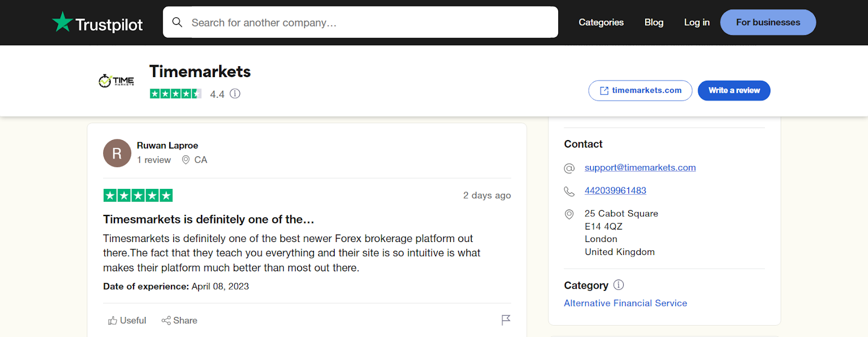Click the thumbs-up Useful icon

pyautogui.click(x=113, y=321)
